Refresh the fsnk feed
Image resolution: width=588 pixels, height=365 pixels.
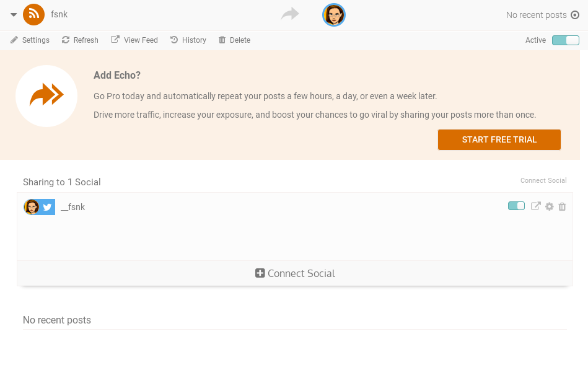[80, 40]
